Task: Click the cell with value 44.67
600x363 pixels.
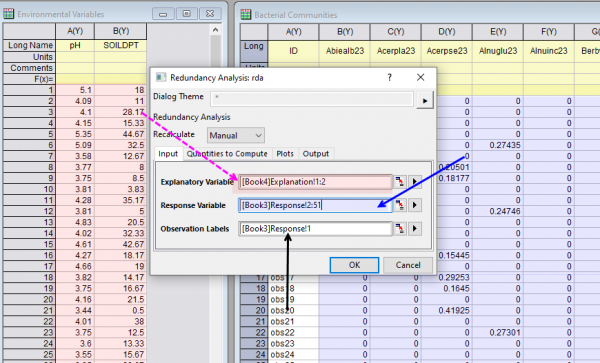Action: click(121, 134)
